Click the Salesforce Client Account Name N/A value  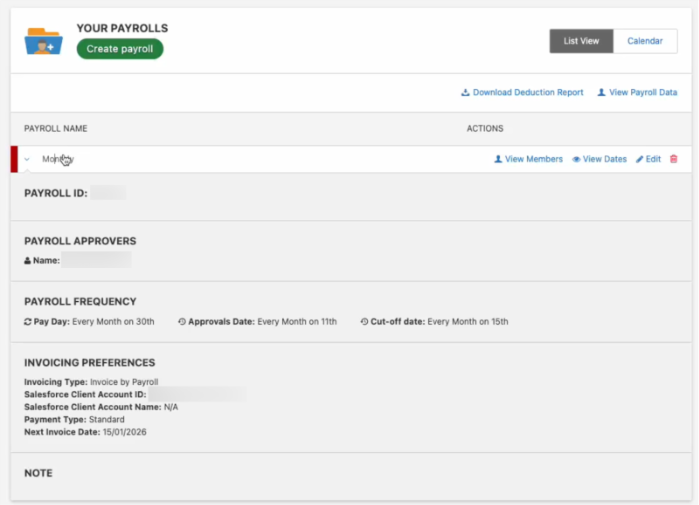click(x=171, y=407)
